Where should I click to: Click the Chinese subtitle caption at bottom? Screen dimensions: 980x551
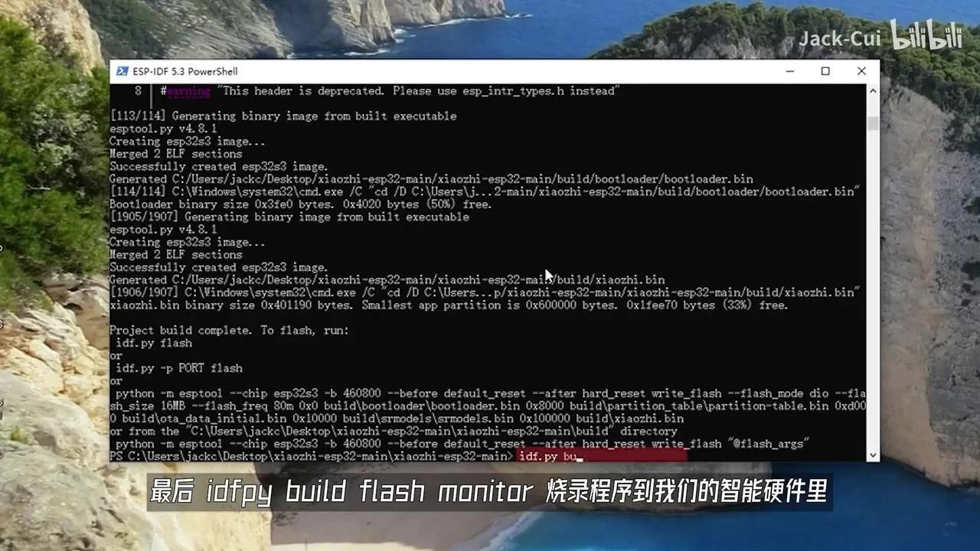click(x=489, y=492)
